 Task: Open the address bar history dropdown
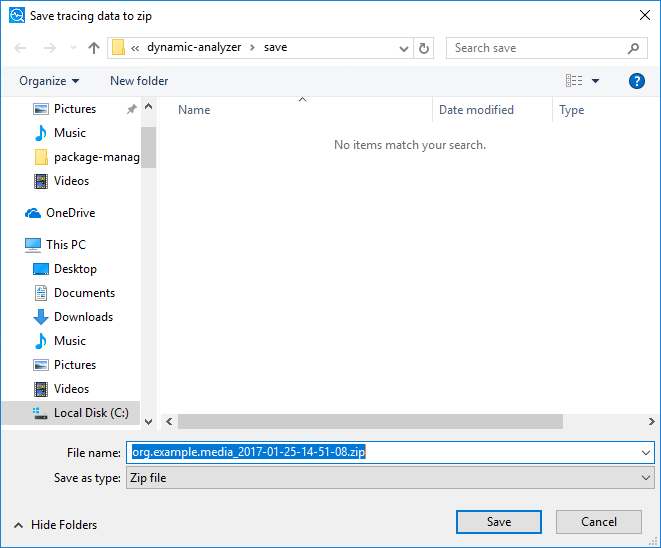point(403,48)
